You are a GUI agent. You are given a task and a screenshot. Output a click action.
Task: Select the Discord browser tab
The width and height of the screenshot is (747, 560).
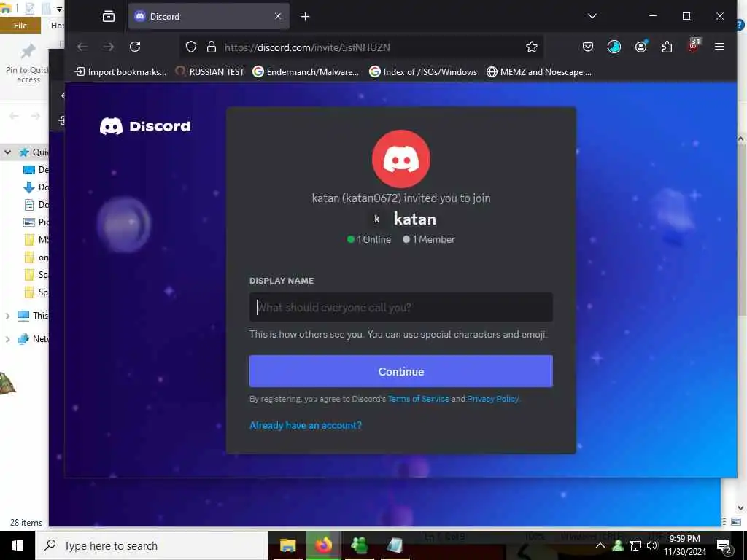coord(208,16)
